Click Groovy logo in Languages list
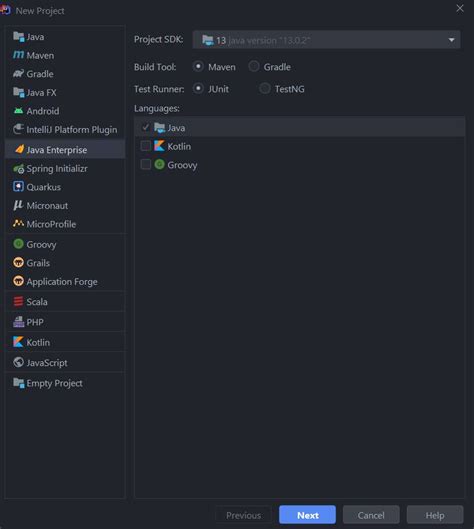This screenshot has width=474, height=529. (x=159, y=165)
